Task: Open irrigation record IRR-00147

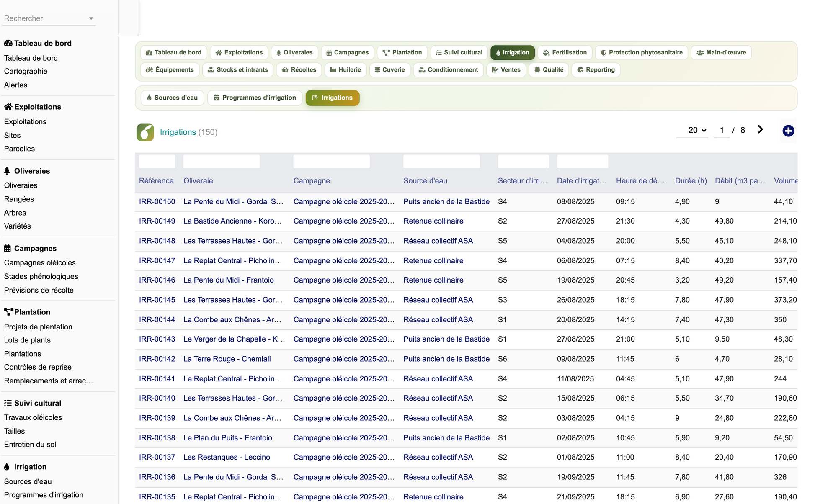Action: pyautogui.click(x=157, y=261)
